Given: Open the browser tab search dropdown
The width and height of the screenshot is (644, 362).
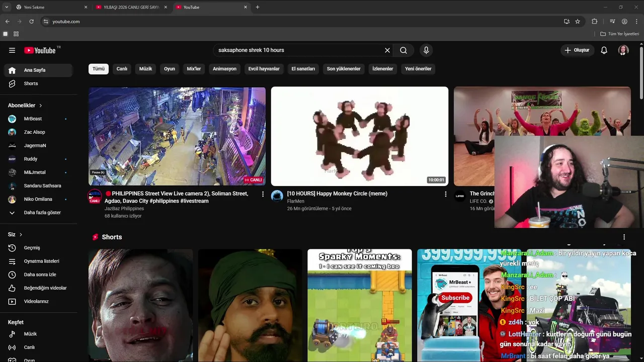Looking at the screenshot, I should 7,7.
